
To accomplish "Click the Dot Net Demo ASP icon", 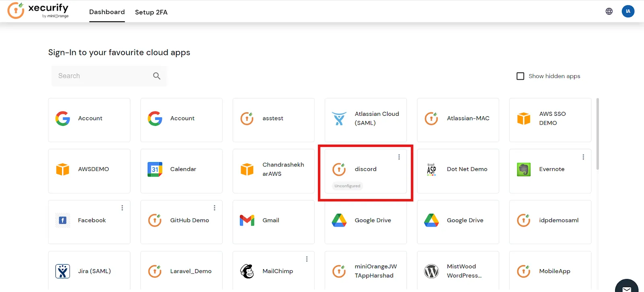I will coord(431,169).
